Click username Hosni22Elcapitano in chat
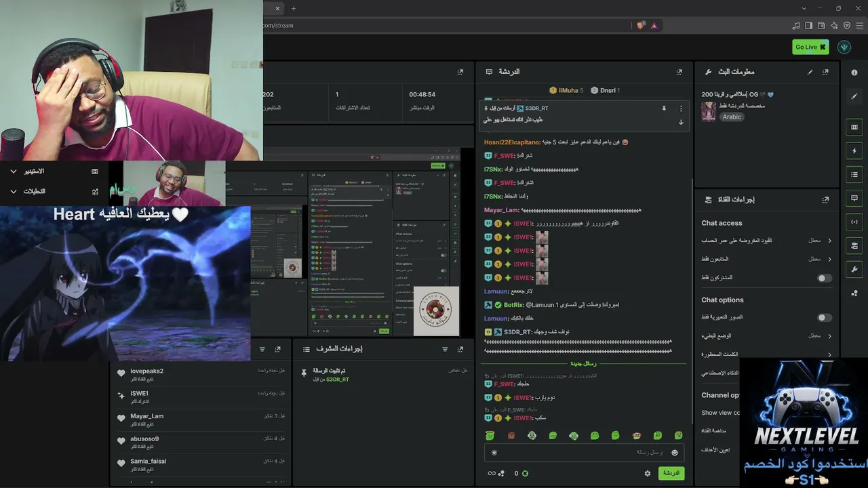 click(x=512, y=142)
